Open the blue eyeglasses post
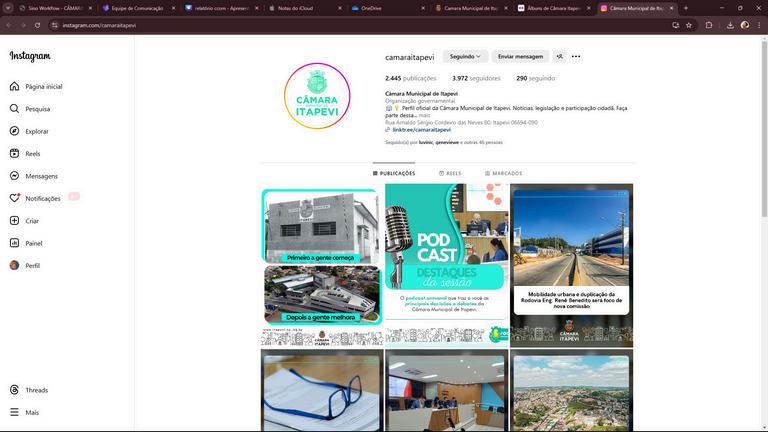 [322, 390]
